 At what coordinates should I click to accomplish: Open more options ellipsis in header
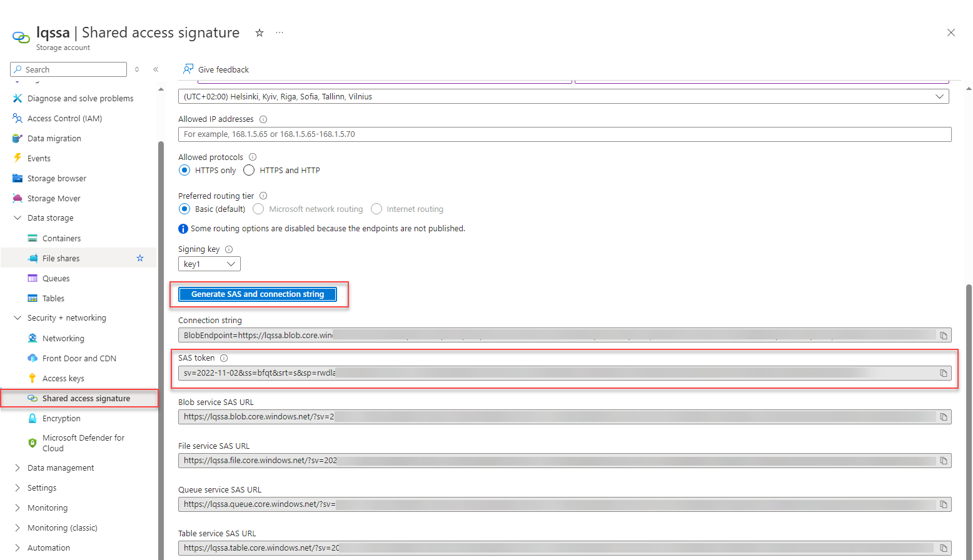[280, 32]
